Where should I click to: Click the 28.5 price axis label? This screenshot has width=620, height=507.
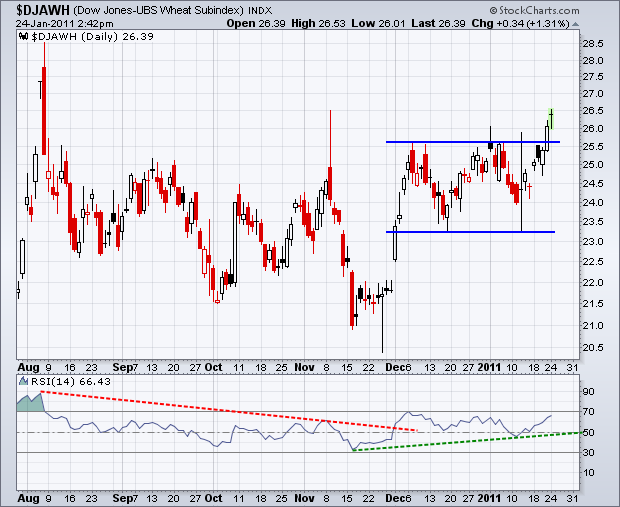click(x=593, y=44)
